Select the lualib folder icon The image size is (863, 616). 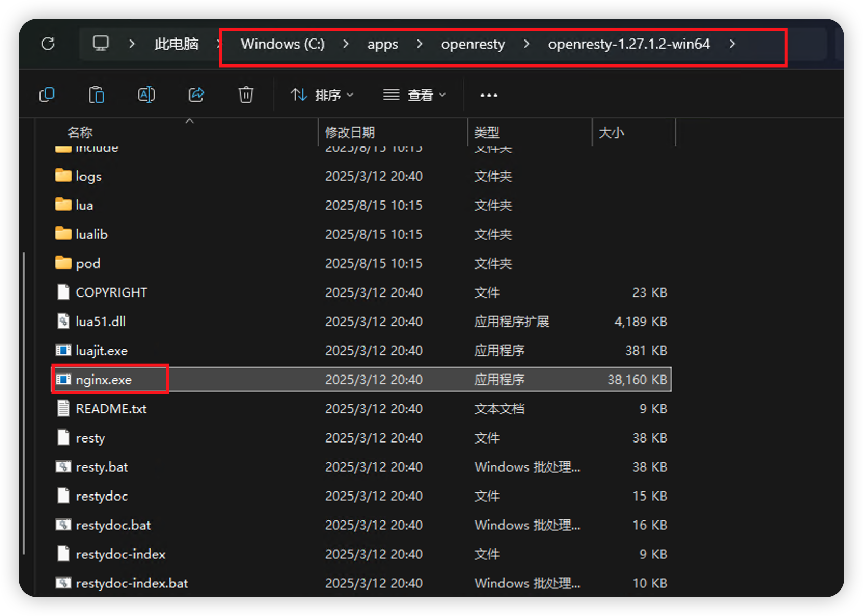tap(63, 234)
